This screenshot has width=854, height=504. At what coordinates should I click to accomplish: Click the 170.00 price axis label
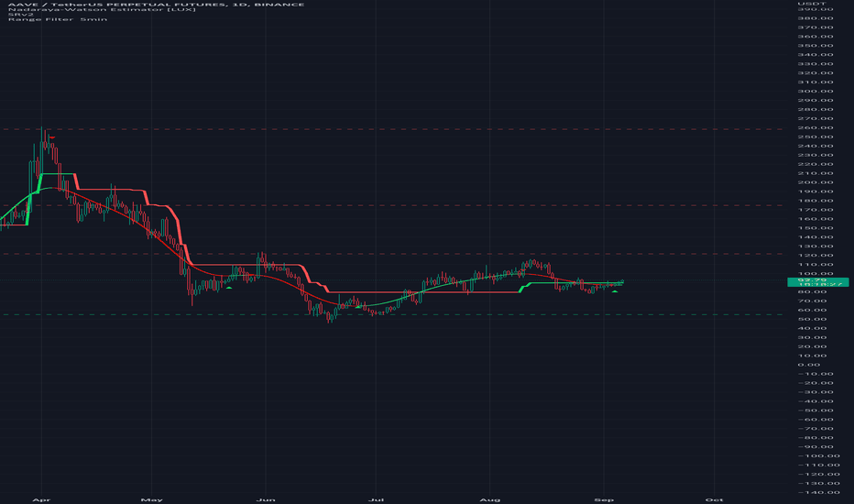pos(816,210)
